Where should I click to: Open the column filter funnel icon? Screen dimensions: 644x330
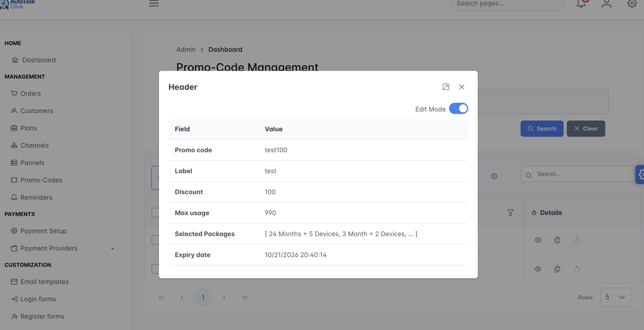pyautogui.click(x=510, y=213)
